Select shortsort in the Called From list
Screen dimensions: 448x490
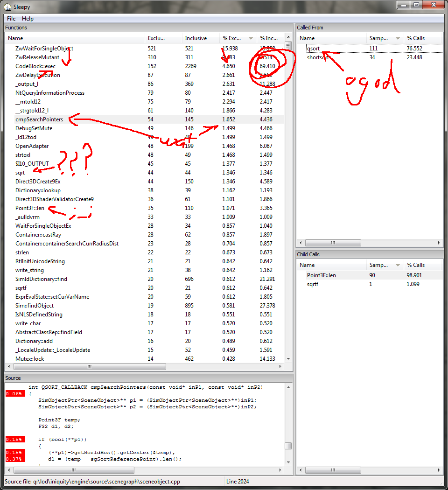pyautogui.click(x=318, y=57)
